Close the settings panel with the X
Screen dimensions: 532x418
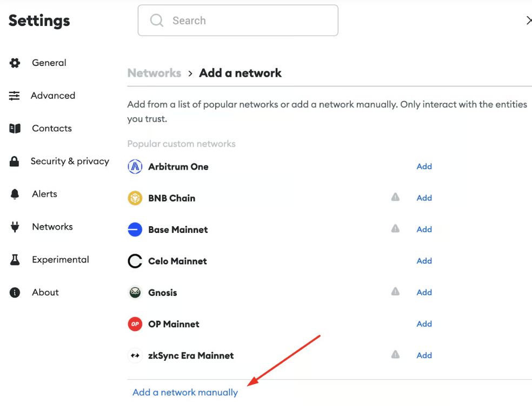[x=529, y=20]
